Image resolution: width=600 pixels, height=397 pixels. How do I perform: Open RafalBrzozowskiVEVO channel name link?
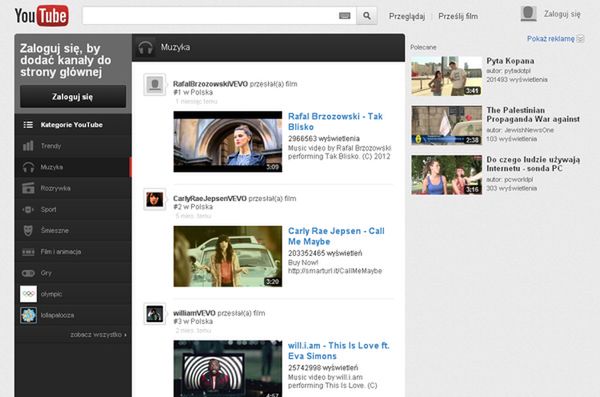point(210,84)
